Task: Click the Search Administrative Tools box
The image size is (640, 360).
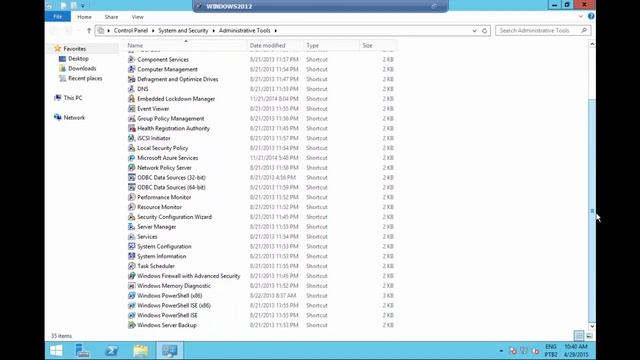Action: [543, 31]
